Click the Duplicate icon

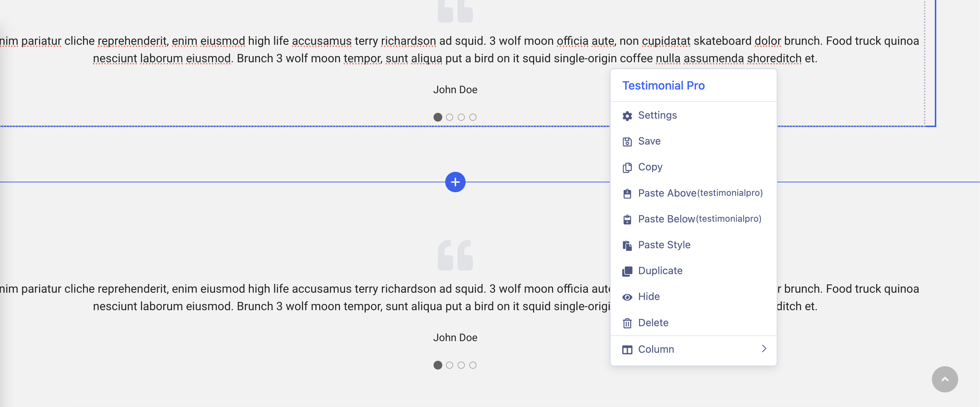627,271
